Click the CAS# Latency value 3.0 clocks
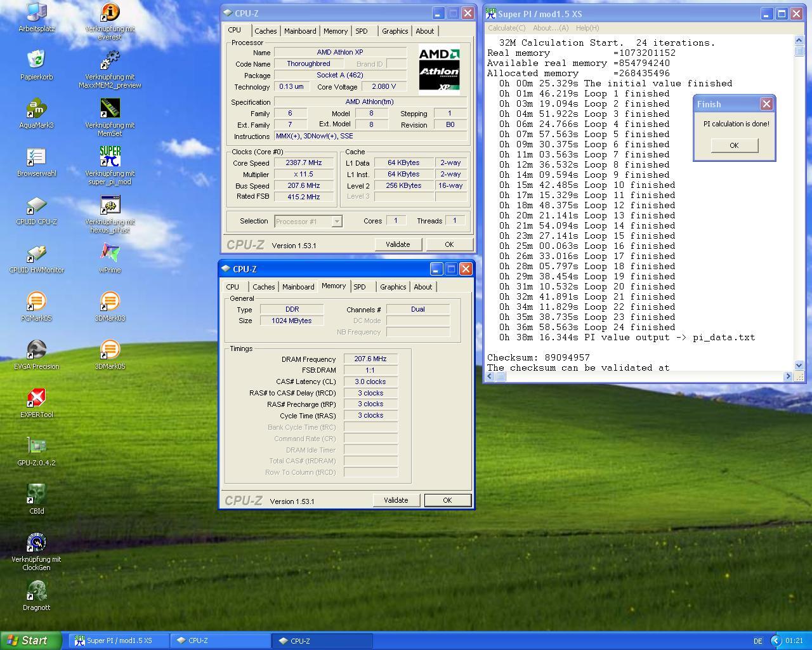Image resolution: width=812 pixels, height=650 pixels. click(370, 381)
